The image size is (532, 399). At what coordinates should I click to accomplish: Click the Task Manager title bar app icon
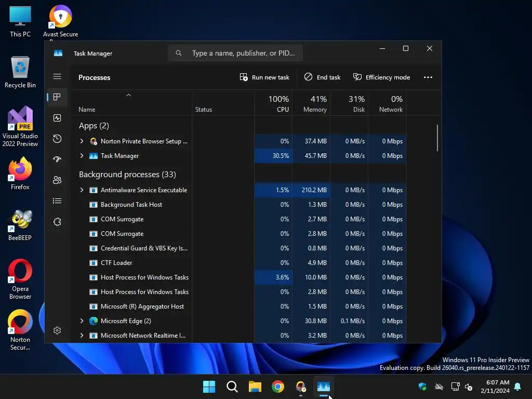tap(58, 54)
